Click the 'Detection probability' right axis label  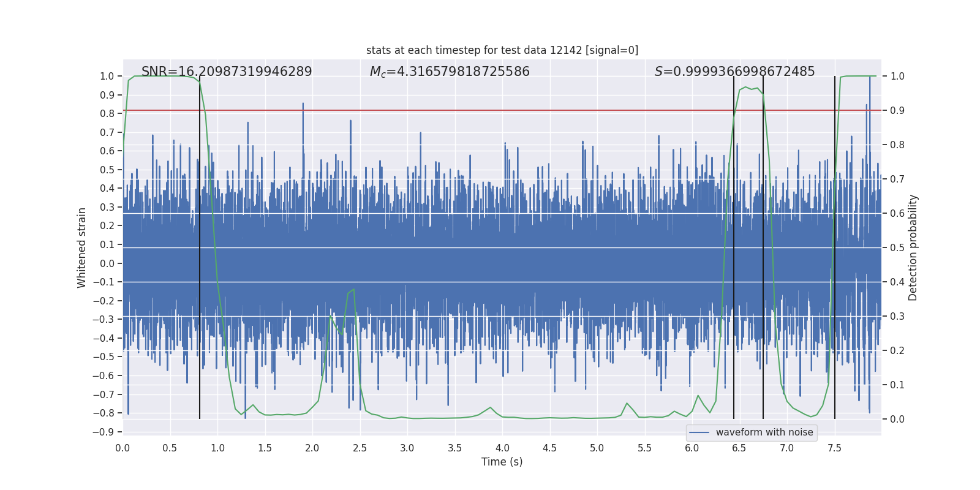(913, 247)
